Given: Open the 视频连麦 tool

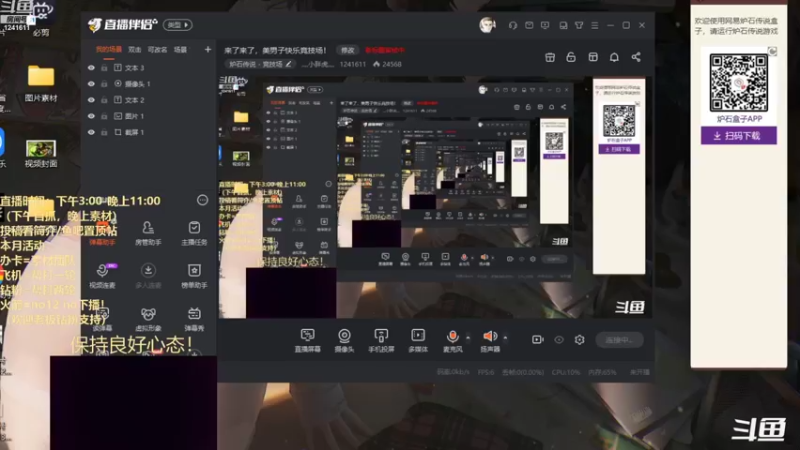Looking at the screenshot, I should [x=102, y=276].
